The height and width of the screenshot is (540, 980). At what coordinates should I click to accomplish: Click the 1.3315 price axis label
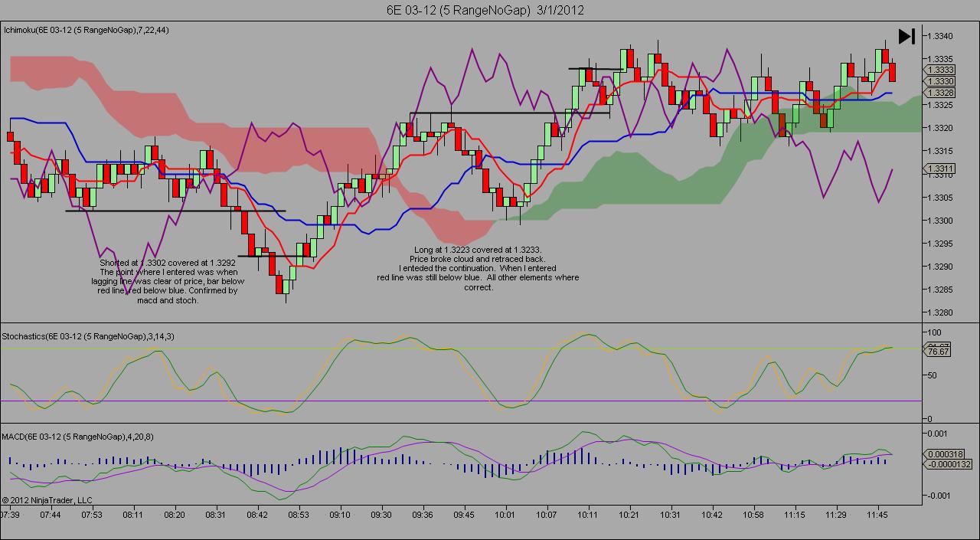pos(941,151)
